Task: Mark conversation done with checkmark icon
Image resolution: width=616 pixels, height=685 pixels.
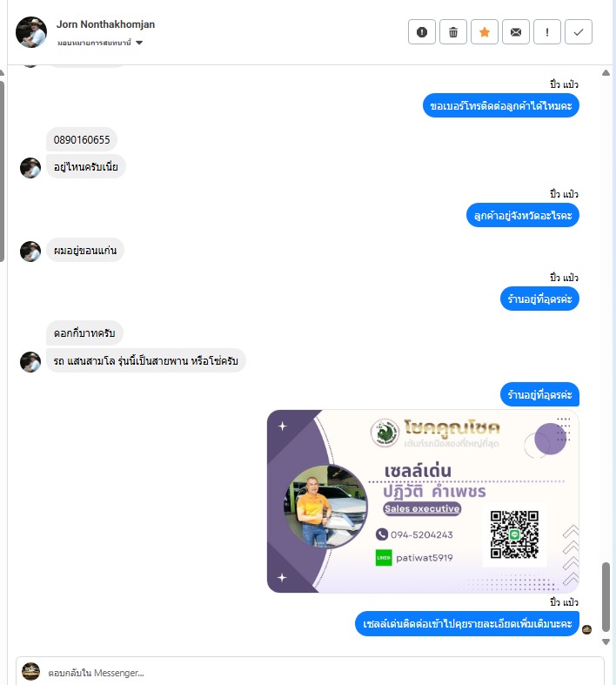Action: point(579,32)
